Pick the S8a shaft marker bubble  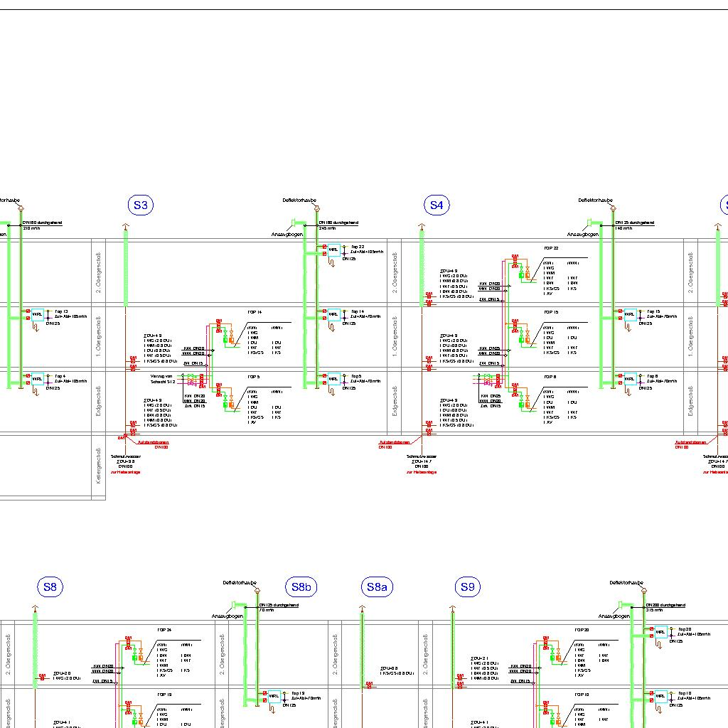pos(377,587)
